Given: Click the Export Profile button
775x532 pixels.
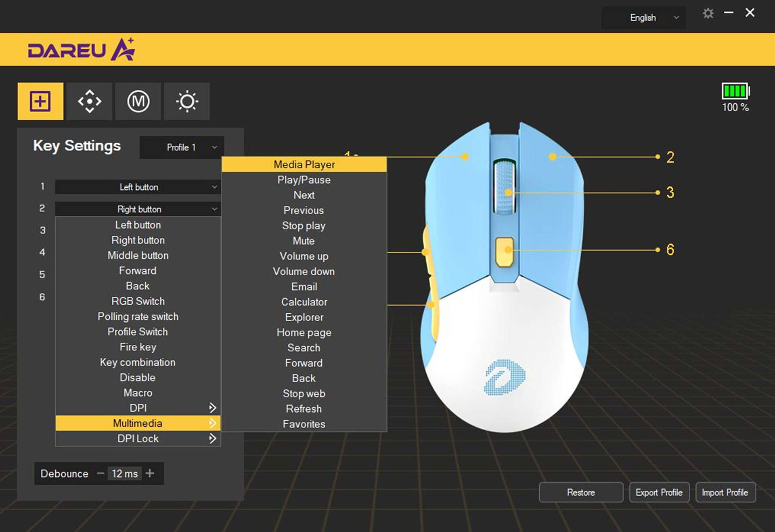Looking at the screenshot, I should point(659,492).
